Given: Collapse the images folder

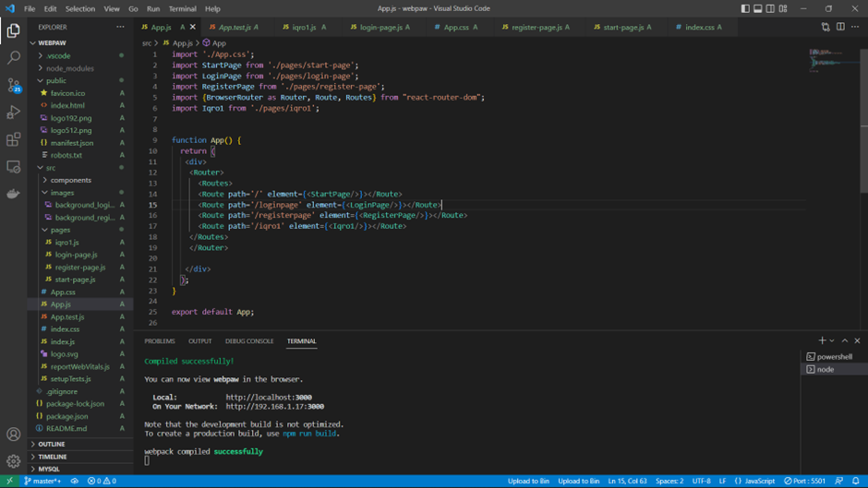Looking at the screenshot, I should pos(80,193).
